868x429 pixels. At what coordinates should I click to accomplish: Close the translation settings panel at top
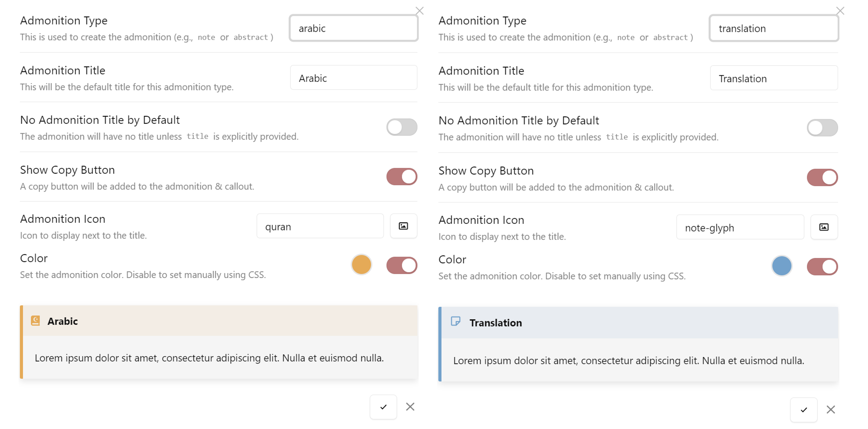click(840, 11)
